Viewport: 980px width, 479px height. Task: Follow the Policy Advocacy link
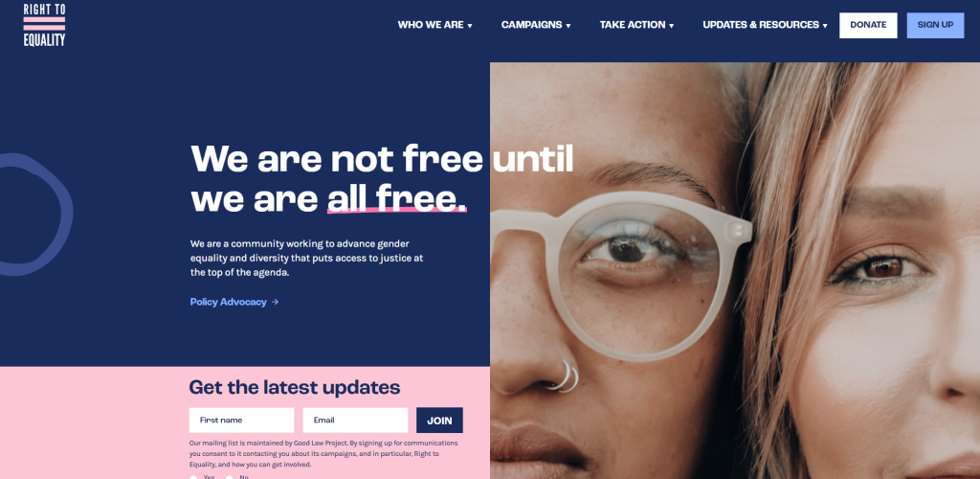[228, 302]
